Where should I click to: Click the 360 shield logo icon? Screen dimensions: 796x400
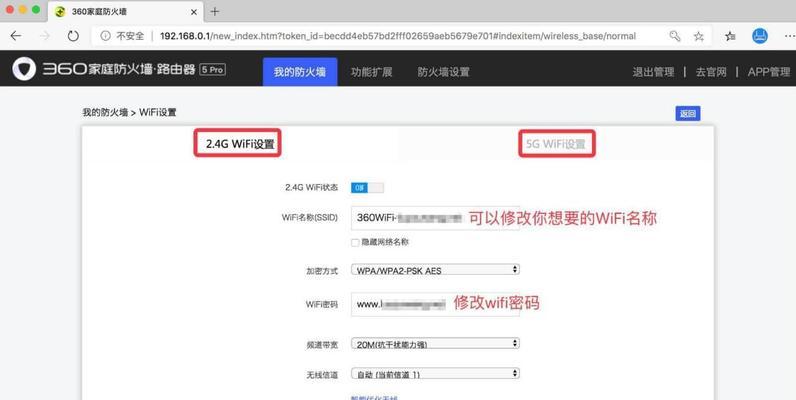(24, 69)
